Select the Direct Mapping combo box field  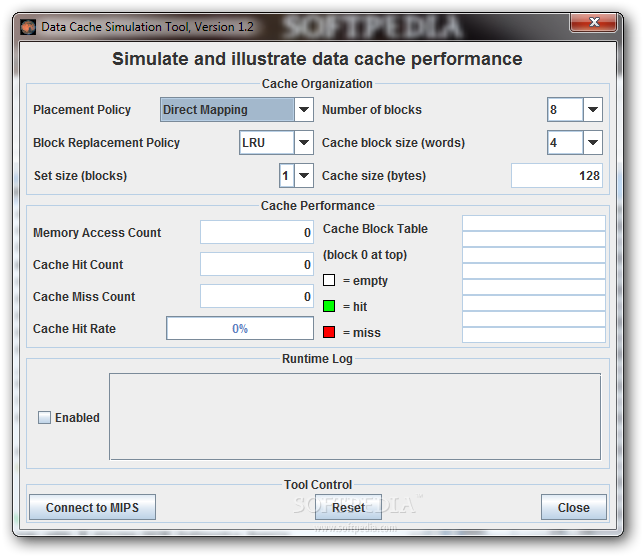227,110
